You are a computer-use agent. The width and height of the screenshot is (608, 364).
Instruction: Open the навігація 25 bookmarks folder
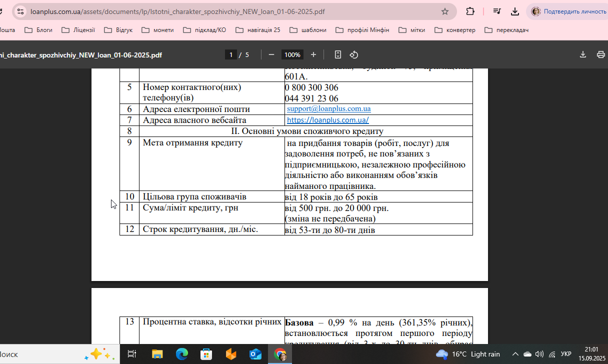[258, 30]
